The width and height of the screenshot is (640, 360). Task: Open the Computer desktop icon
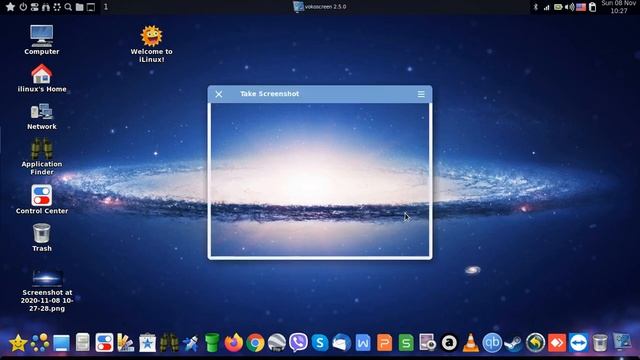tap(42, 40)
